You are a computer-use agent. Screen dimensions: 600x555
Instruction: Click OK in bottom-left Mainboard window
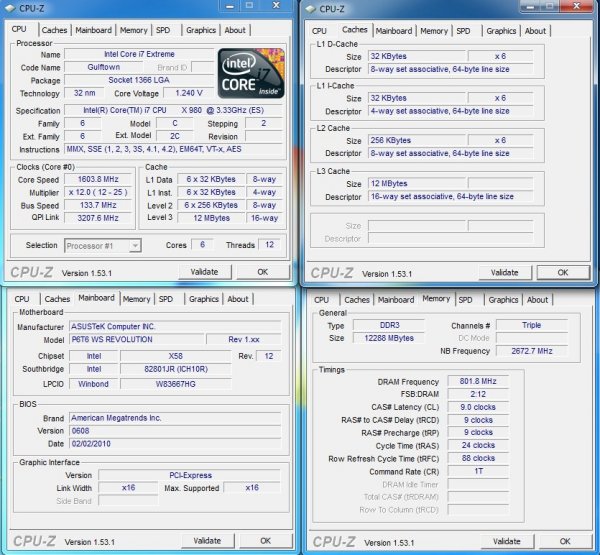point(266,541)
